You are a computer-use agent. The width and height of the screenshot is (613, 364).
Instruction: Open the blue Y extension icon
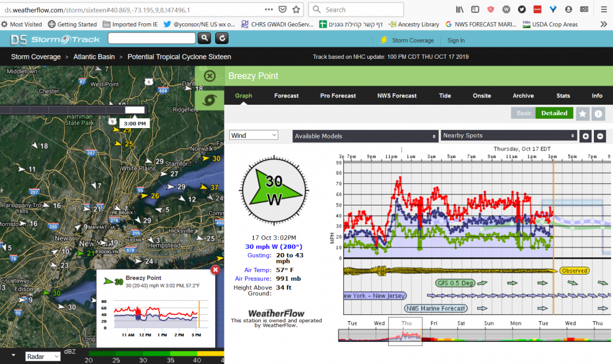tap(553, 9)
